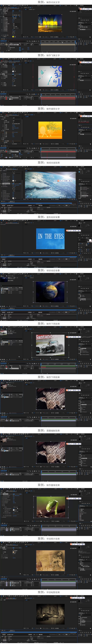This screenshot has width=92, height=644.
Task: Click the Santander race car preview
Action: click(50, 345)
